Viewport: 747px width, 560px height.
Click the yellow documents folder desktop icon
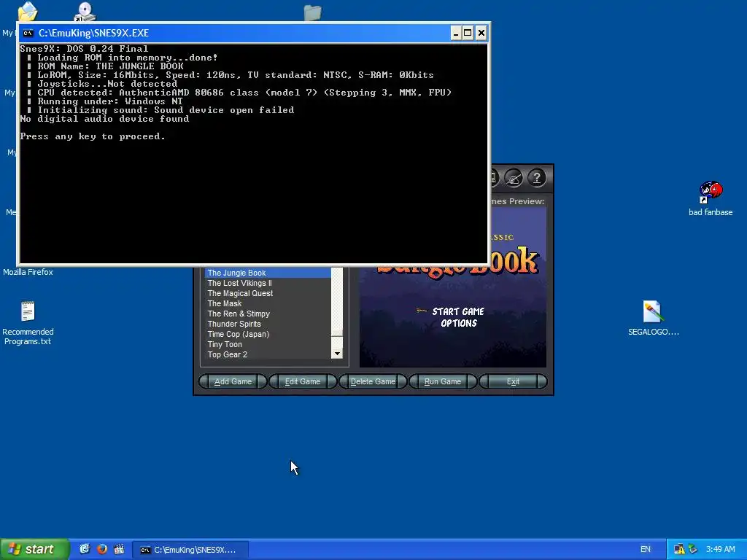pos(28,12)
